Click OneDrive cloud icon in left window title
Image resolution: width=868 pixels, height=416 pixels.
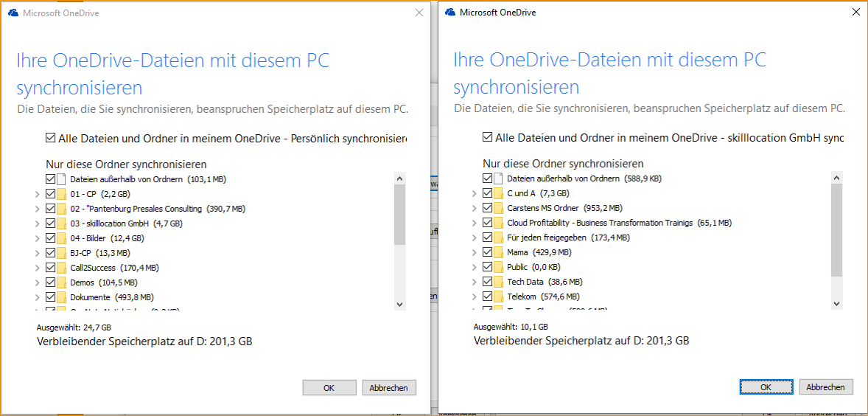[13, 13]
